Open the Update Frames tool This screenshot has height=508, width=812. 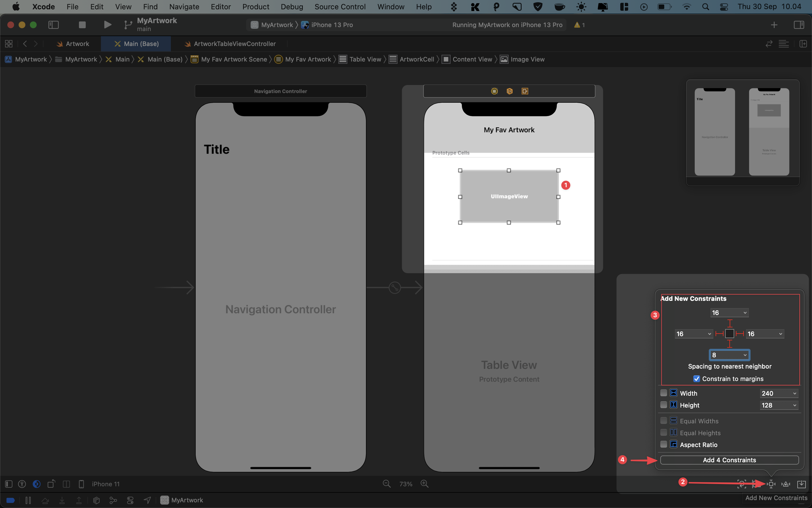(742, 484)
